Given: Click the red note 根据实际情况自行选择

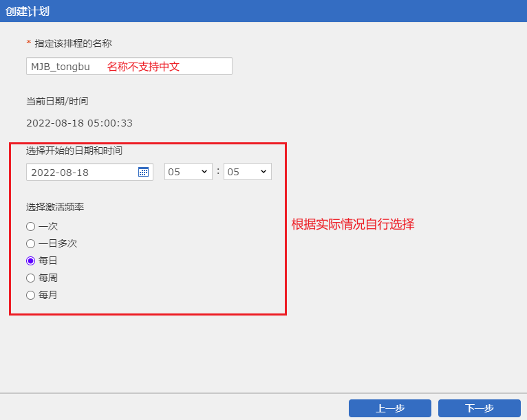Looking at the screenshot, I should [x=353, y=225].
